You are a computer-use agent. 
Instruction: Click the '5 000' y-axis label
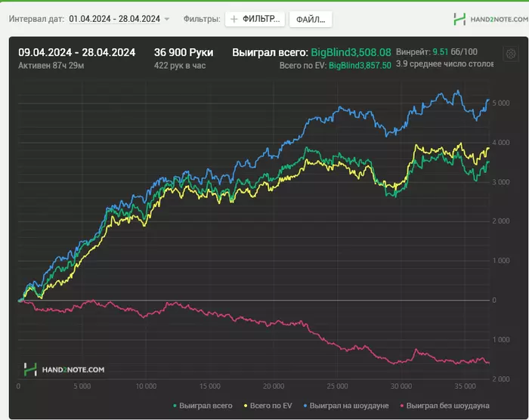501,103
